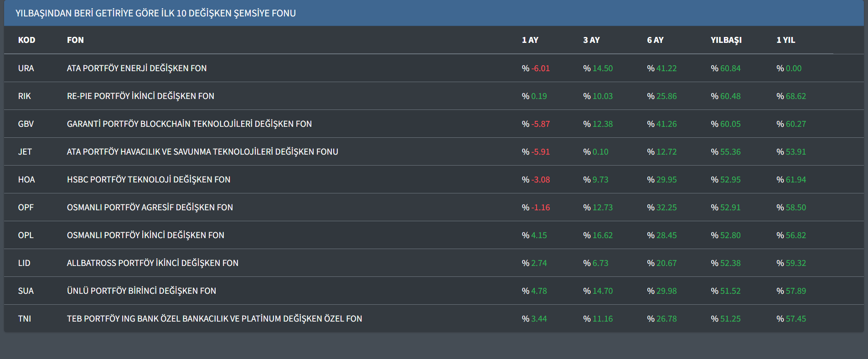Select GARANTİ PORTFÖY BLOCKCHAİN TEKNOLOJİLERİ fund

click(x=189, y=124)
